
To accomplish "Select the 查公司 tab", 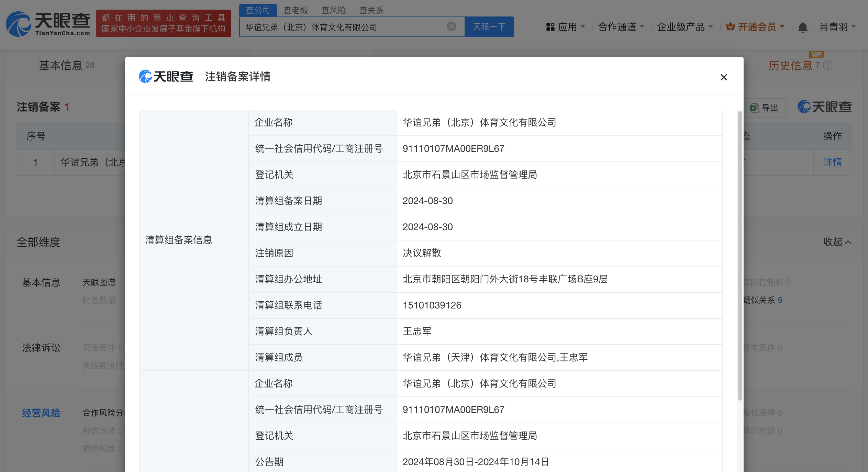I will point(258,10).
